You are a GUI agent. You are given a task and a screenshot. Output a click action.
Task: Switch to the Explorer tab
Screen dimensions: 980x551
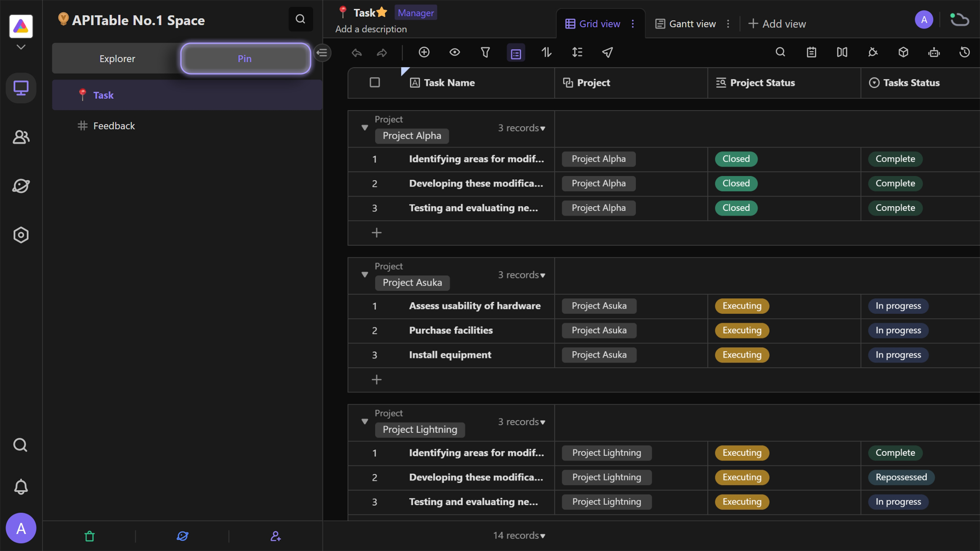[117, 58]
